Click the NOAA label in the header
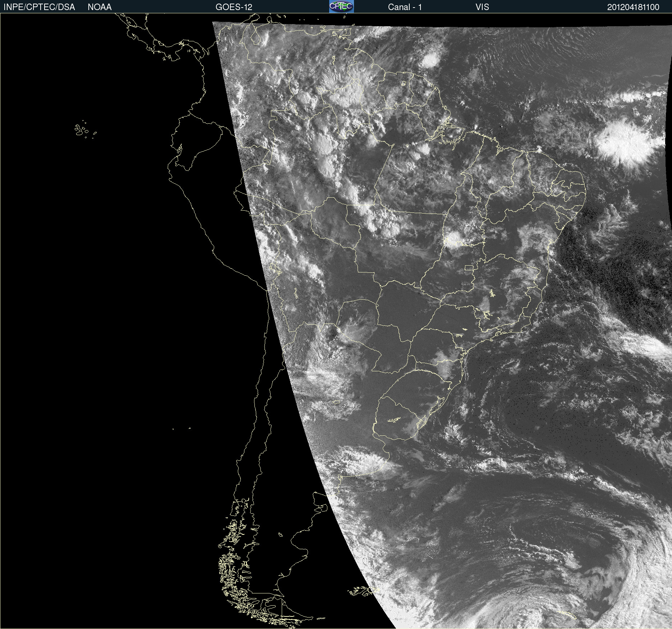This screenshot has height=629, width=672. tap(100, 7)
